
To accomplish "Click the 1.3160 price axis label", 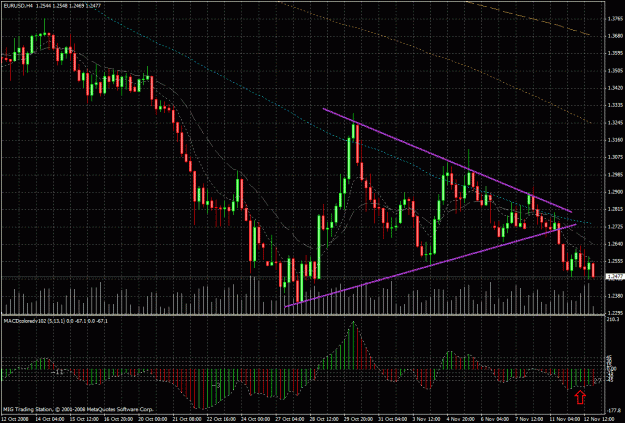I will pyautogui.click(x=613, y=140).
